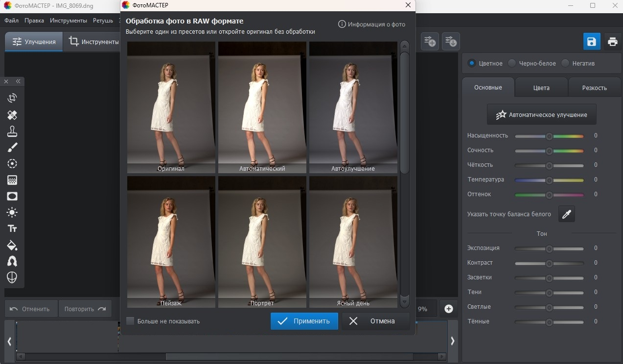Select the Цветное radio option
This screenshot has width=623, height=364.
click(x=472, y=63)
